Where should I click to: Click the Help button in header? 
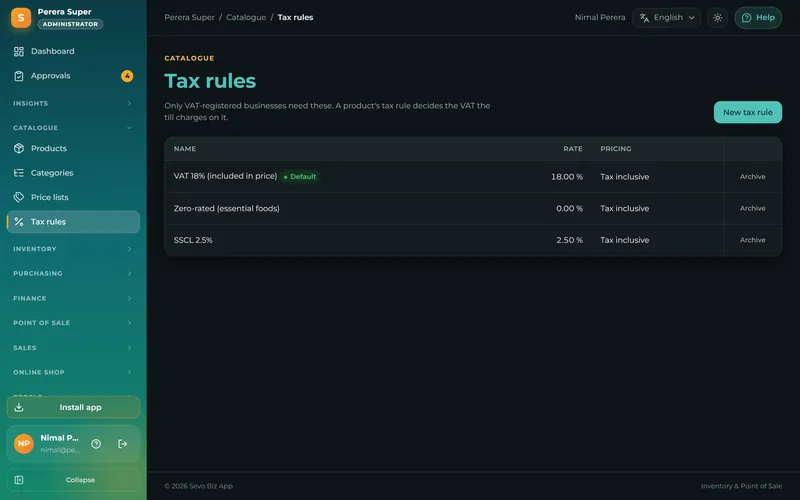click(x=758, y=17)
